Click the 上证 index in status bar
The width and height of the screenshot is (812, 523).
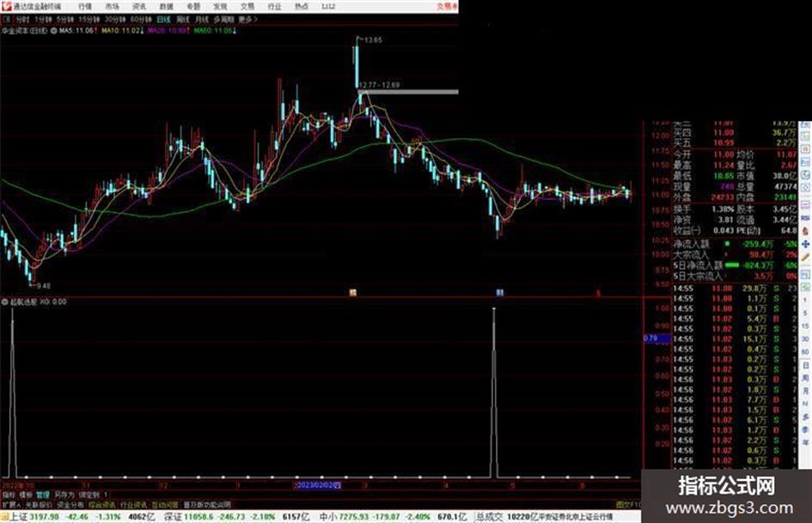[19, 517]
